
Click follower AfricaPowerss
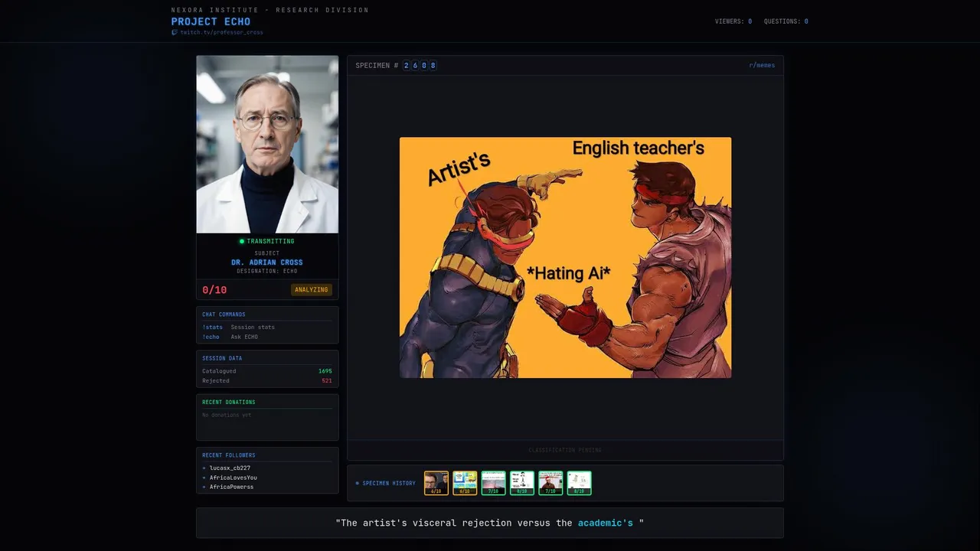(x=231, y=487)
